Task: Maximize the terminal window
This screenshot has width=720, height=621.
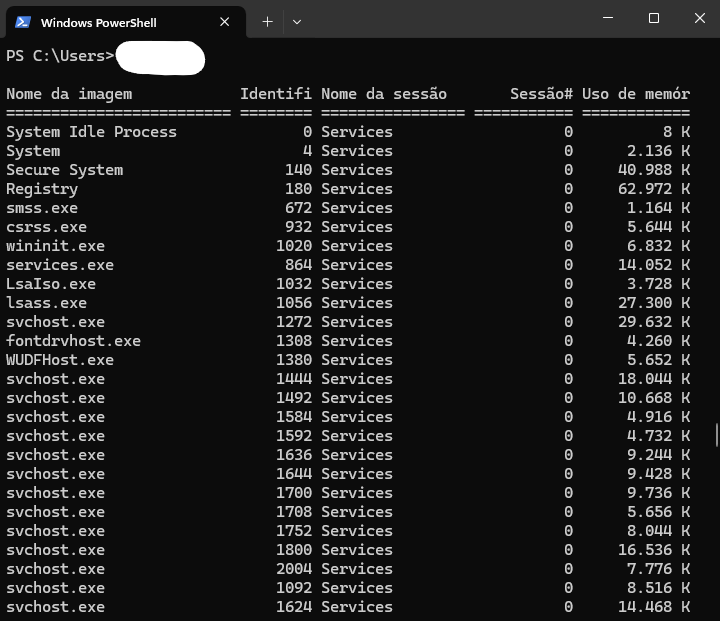Action: 654,18
